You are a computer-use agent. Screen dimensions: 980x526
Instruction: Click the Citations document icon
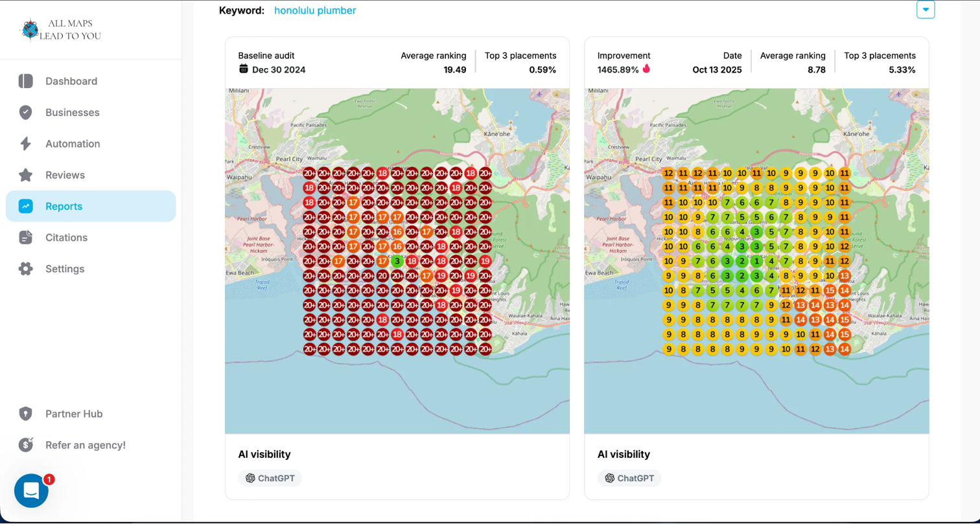pyautogui.click(x=26, y=238)
